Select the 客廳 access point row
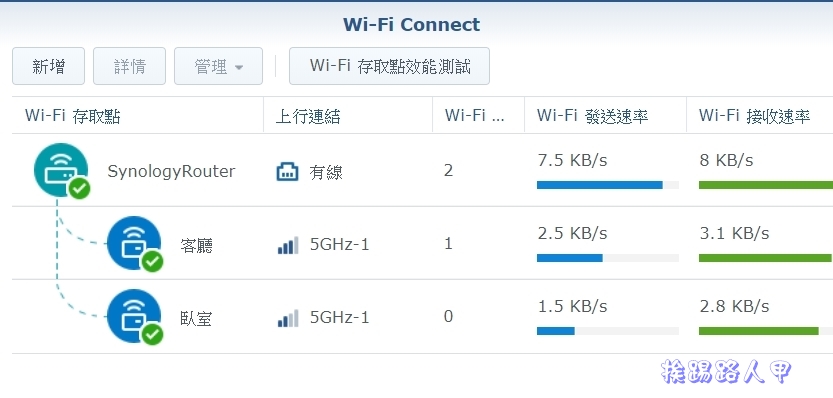 [x=422, y=243]
